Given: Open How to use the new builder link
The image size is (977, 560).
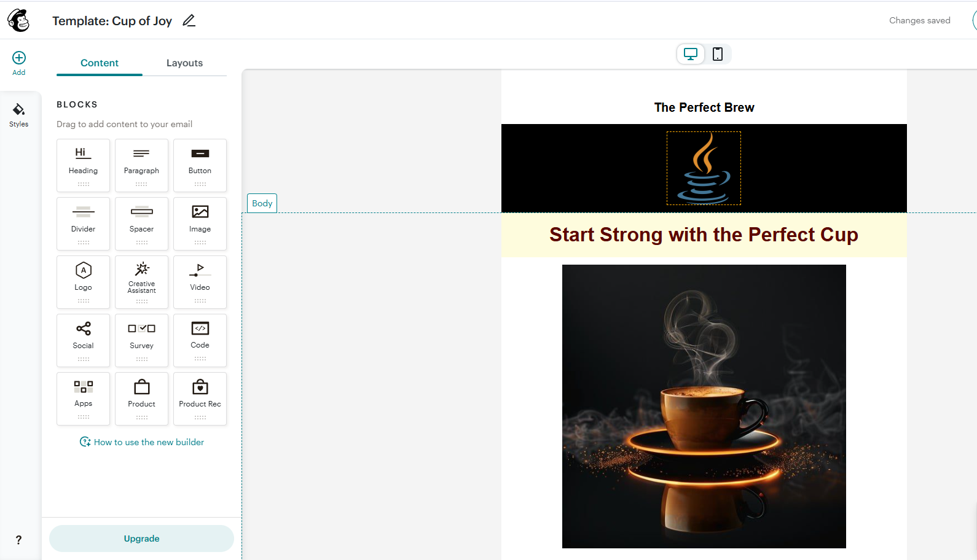Looking at the screenshot, I should [x=142, y=442].
